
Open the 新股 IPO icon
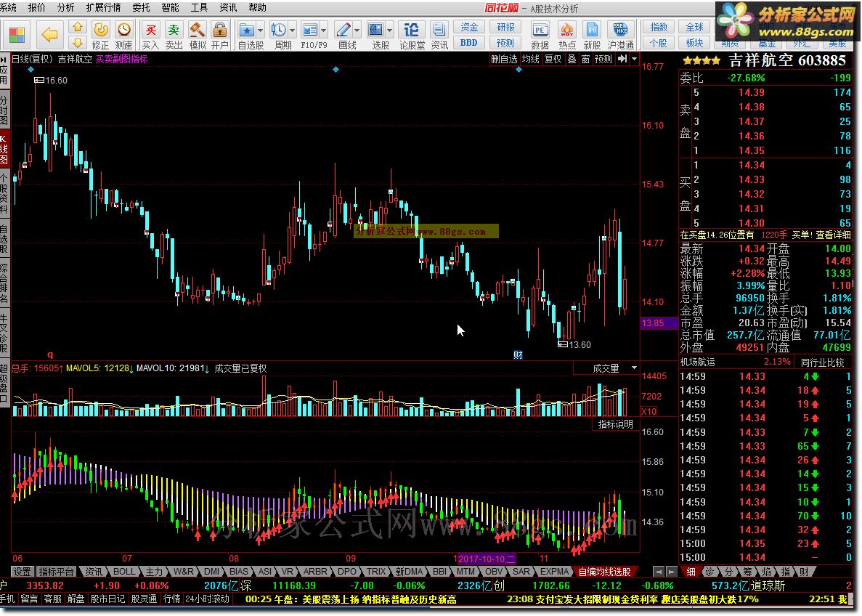pos(592,35)
